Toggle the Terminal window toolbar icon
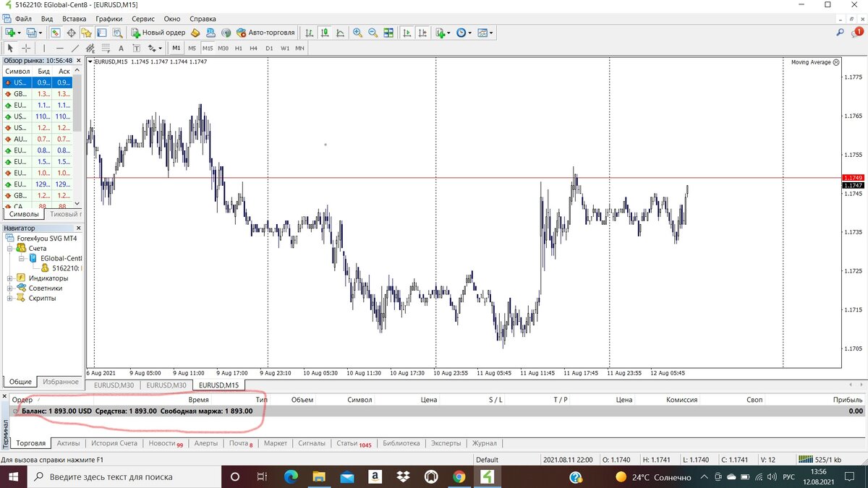This screenshot has height=488, width=868. click(x=101, y=33)
